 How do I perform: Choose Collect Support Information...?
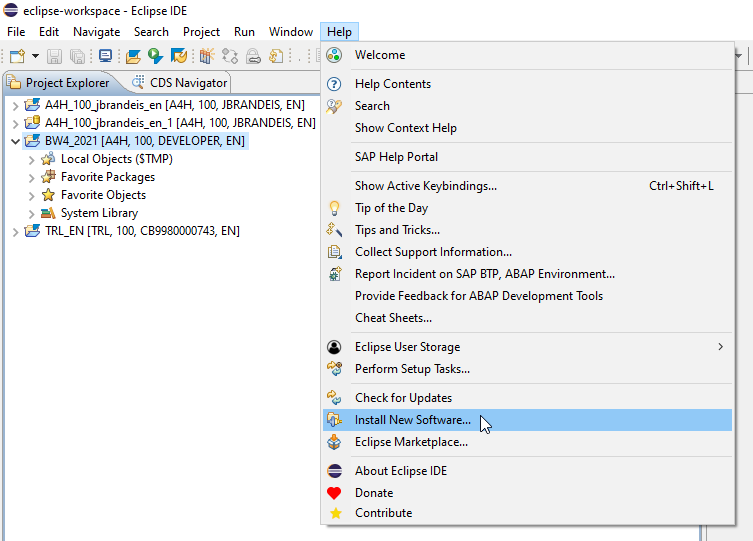pos(527,252)
